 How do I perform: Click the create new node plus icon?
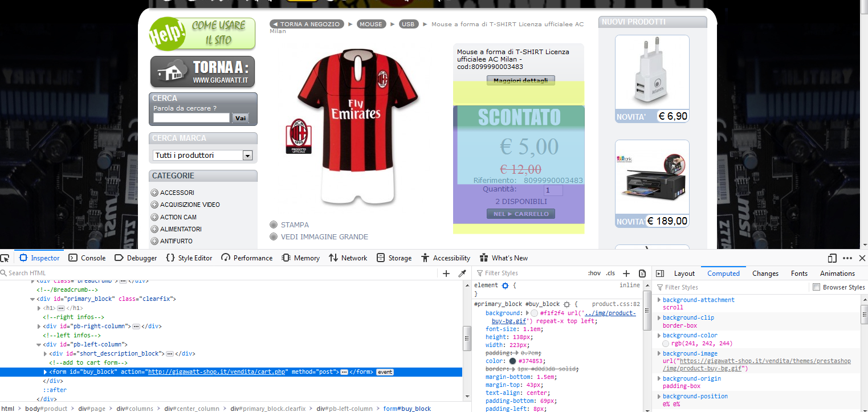click(x=446, y=274)
